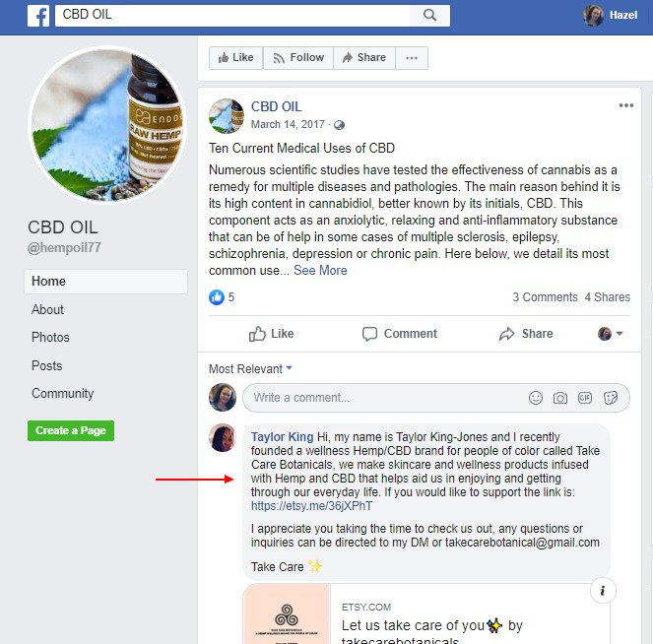Go to Photos in the sidebar
This screenshot has width=653, height=644.
pyautogui.click(x=50, y=337)
